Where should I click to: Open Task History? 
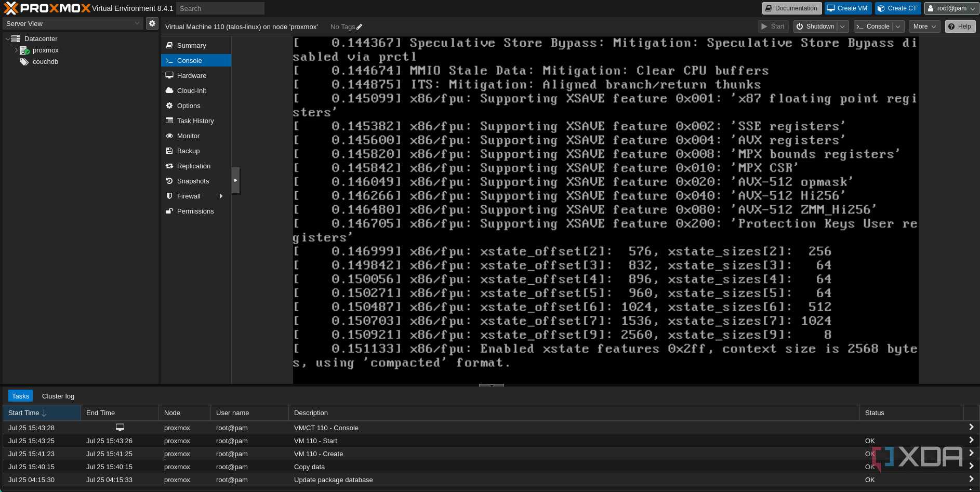coord(196,121)
